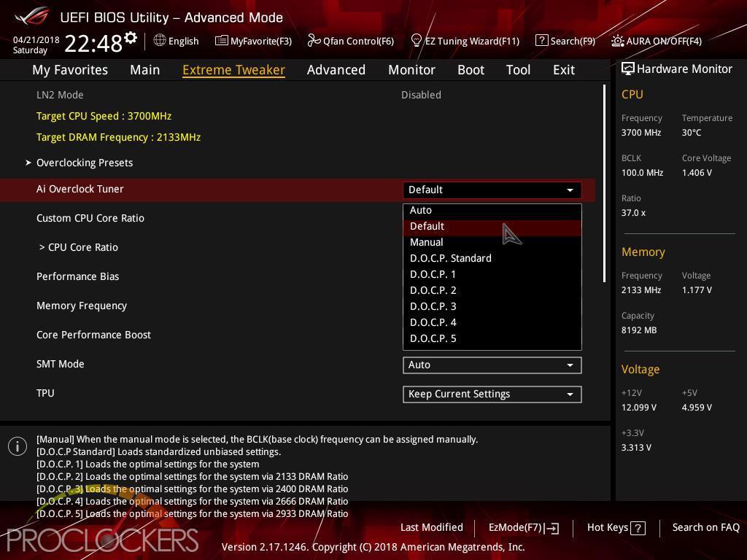
Task: Open the SMT Mode Auto dropdown
Action: (492, 365)
